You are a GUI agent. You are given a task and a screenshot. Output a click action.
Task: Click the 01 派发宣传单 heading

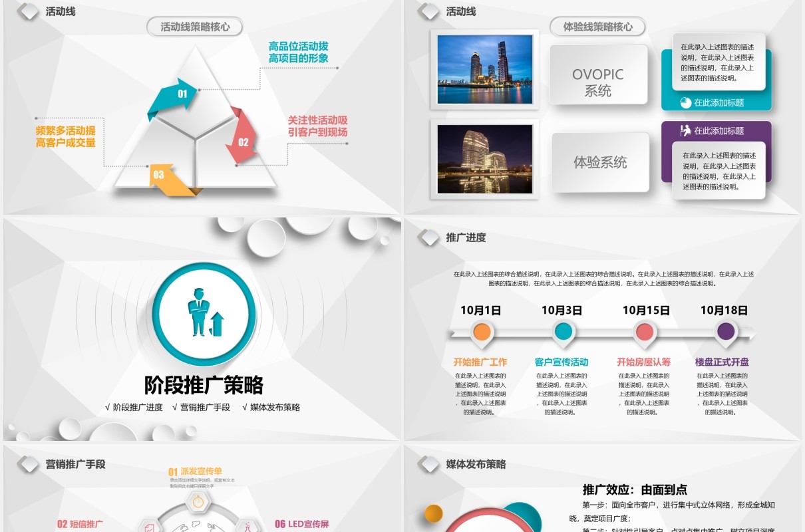pos(195,471)
